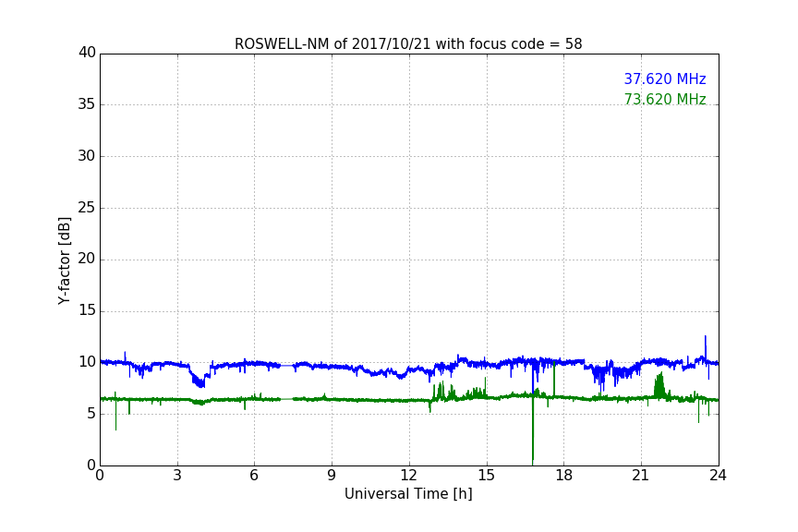Click the y-axis tick label '20'

pyautogui.click(x=87, y=259)
